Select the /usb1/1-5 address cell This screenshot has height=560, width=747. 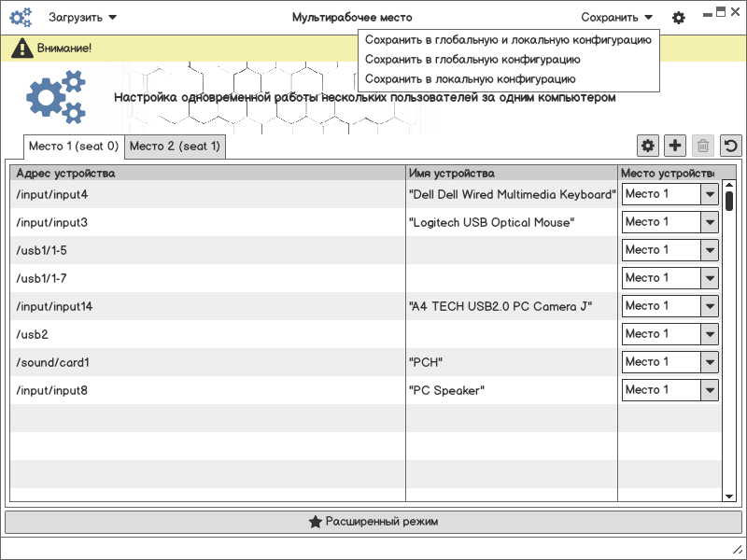click(207, 250)
